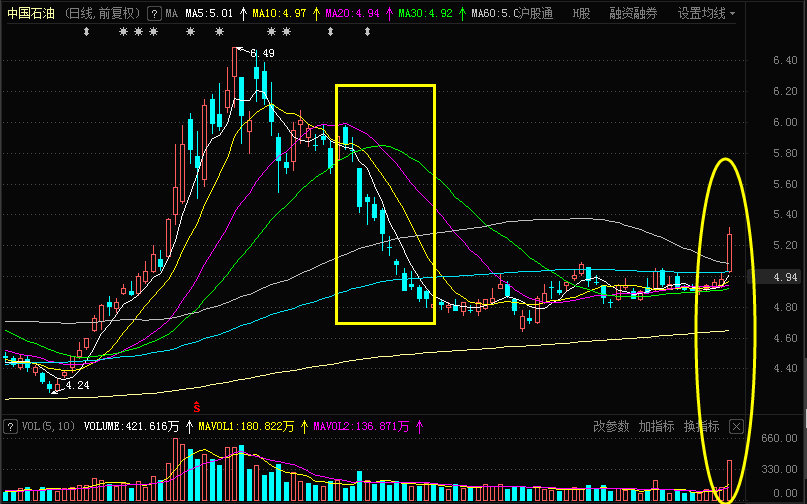
Task: Click the H股 link
Action: (581, 13)
